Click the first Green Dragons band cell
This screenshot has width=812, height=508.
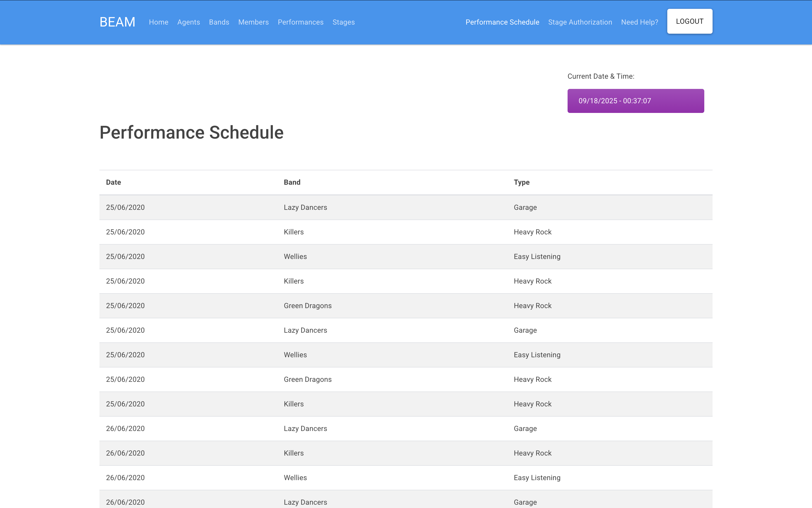(307, 306)
